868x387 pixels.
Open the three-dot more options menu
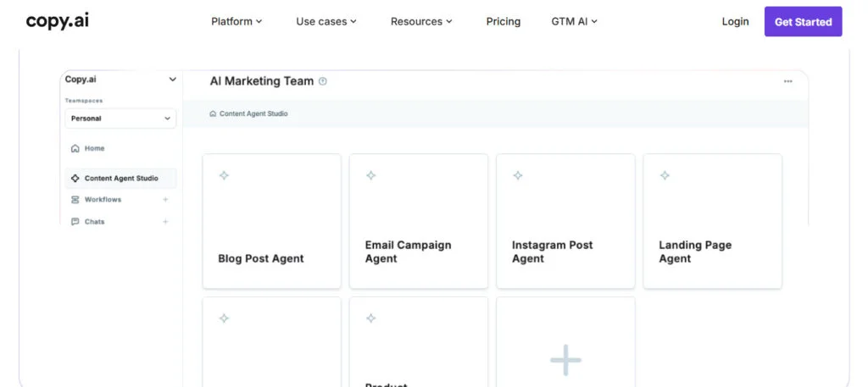click(x=787, y=81)
